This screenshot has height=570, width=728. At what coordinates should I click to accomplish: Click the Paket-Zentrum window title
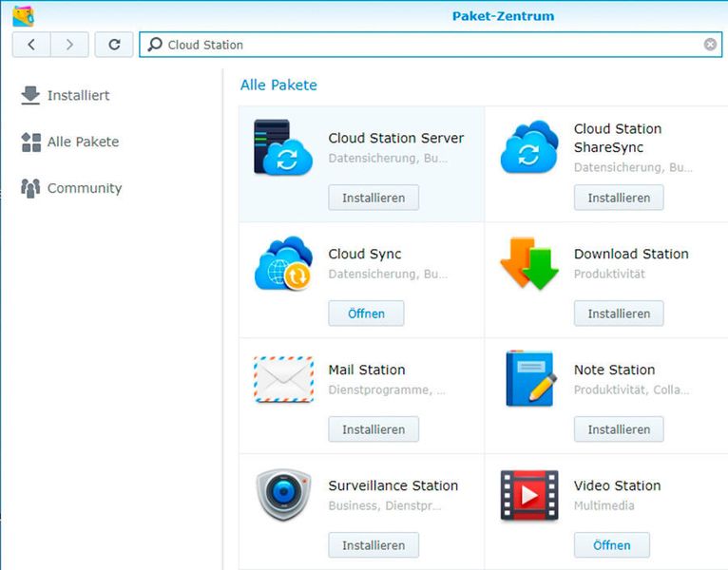click(504, 16)
